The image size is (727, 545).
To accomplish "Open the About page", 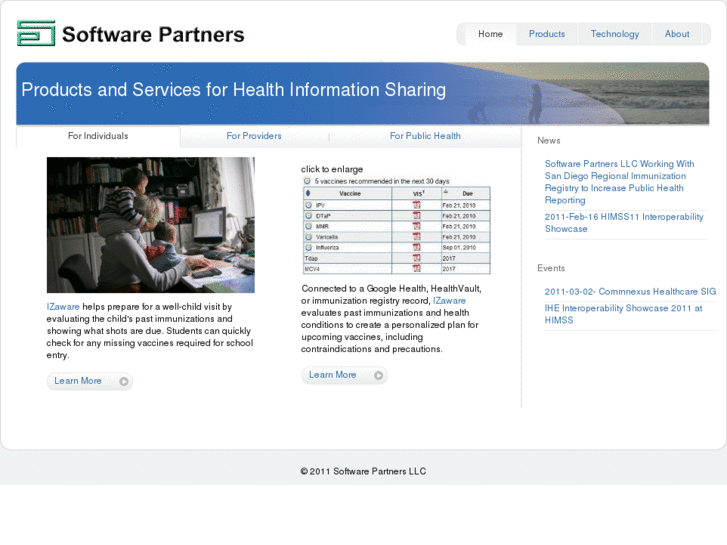I will point(677,34).
